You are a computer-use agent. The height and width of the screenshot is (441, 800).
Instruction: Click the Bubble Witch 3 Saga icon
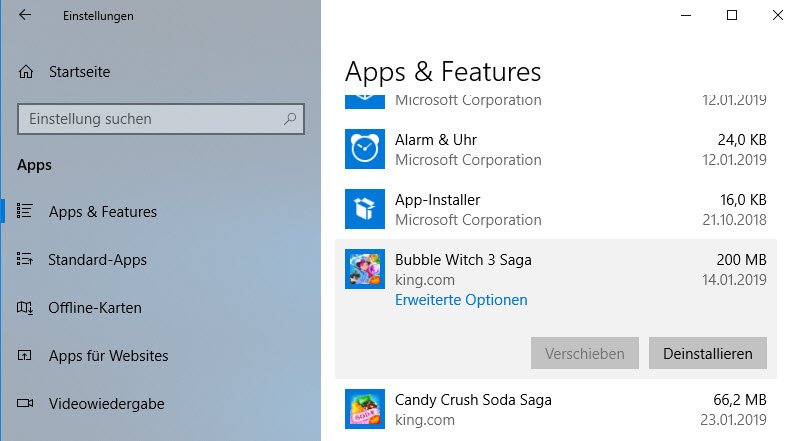pos(362,269)
